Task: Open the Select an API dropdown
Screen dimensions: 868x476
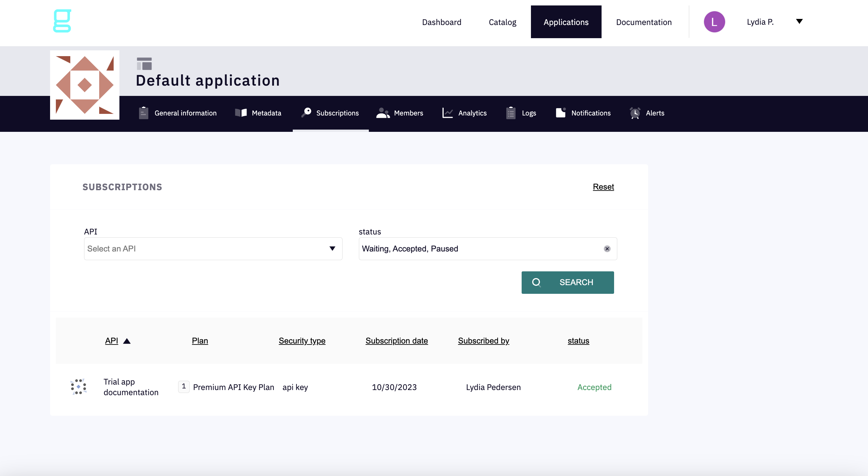Action: click(x=213, y=249)
